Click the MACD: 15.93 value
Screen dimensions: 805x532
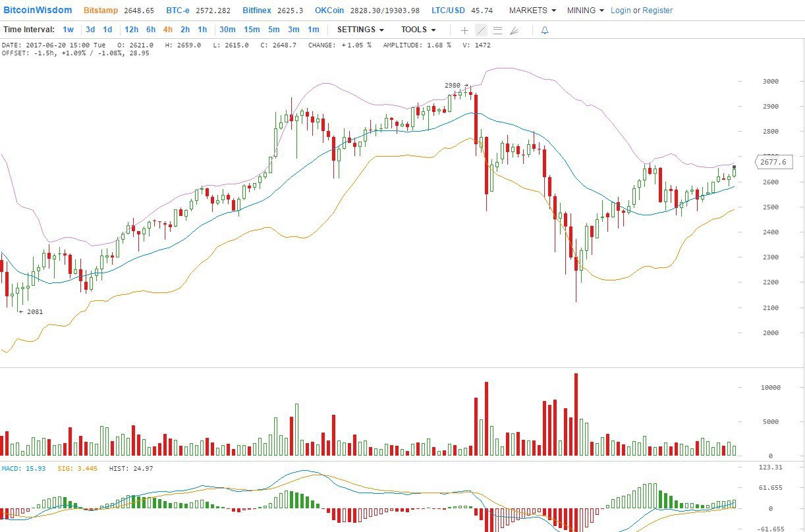point(24,469)
